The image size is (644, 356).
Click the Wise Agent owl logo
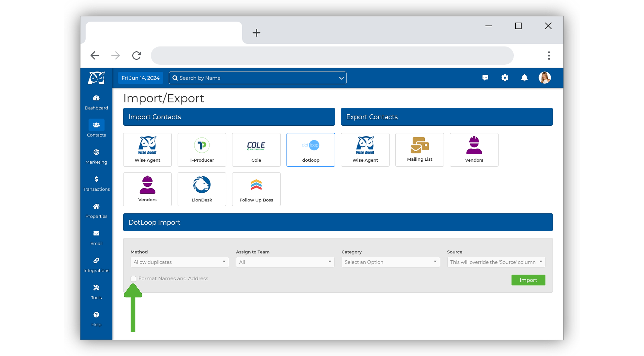coord(96,78)
